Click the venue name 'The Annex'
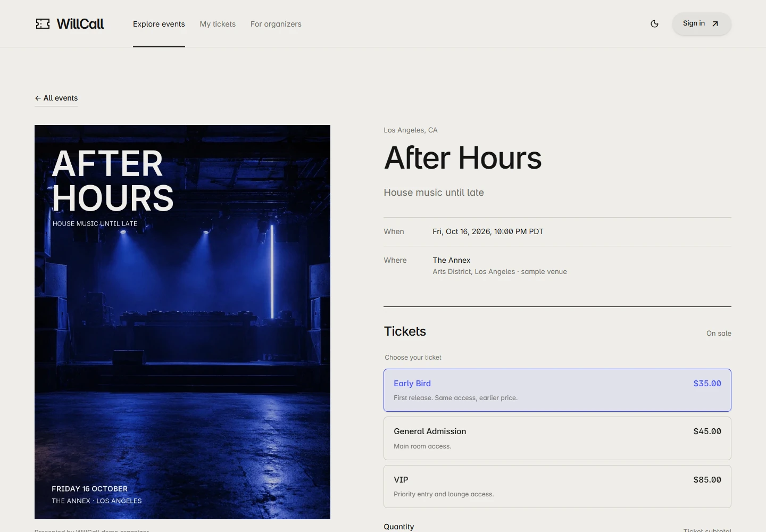766x532 pixels. (452, 260)
